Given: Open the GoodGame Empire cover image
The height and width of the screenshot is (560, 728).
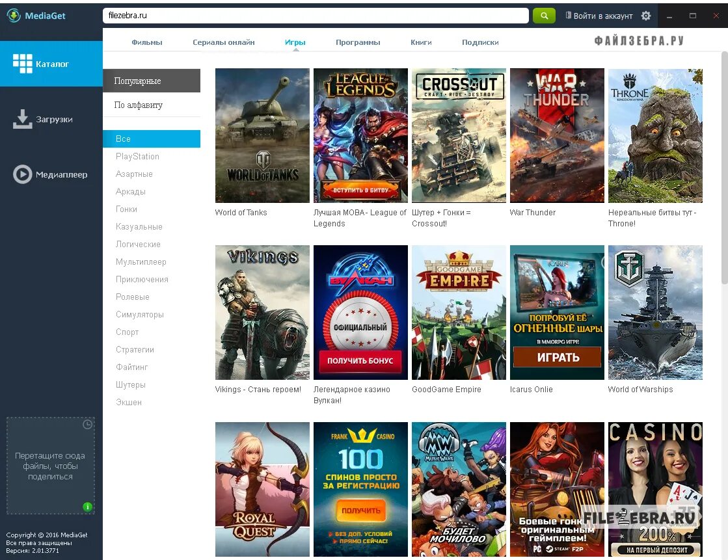Looking at the screenshot, I should click(459, 312).
